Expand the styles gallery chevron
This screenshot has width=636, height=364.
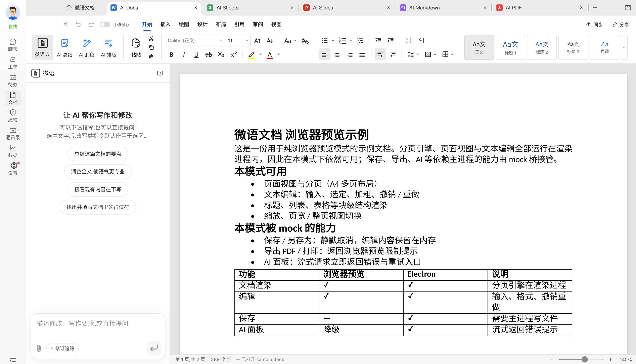(x=624, y=47)
